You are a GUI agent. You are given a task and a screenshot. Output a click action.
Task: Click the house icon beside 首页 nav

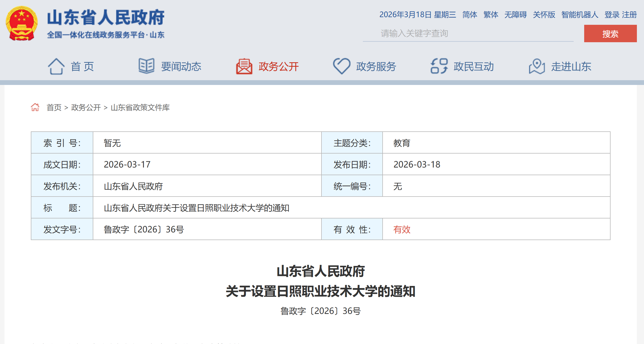pos(56,66)
